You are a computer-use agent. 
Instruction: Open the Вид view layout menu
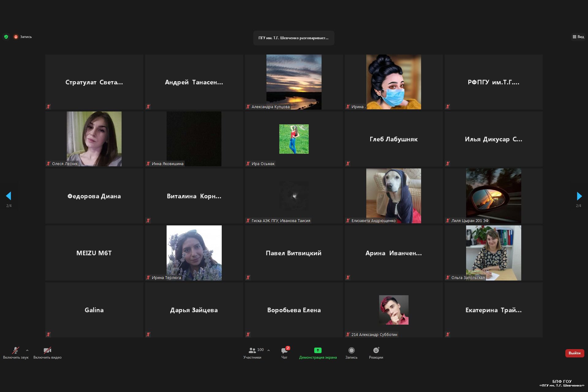pos(578,37)
